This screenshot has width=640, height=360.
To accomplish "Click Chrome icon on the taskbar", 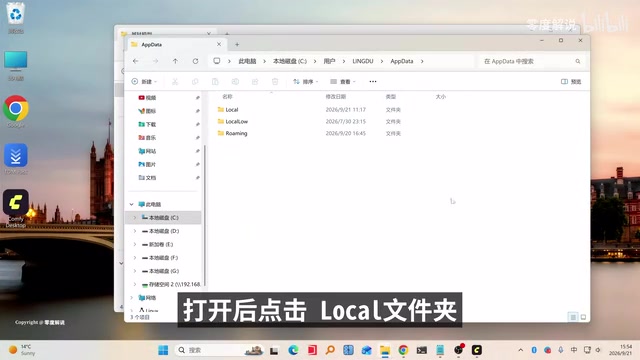I will coord(403,350).
